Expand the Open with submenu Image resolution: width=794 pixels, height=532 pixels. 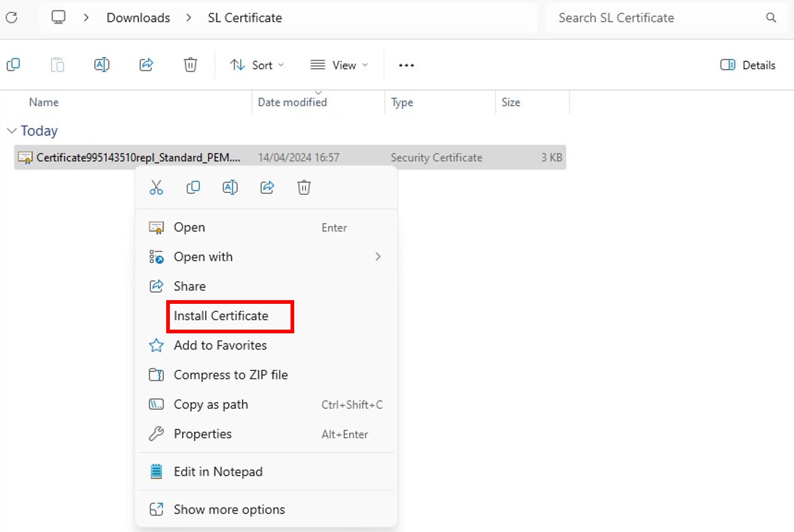click(x=203, y=256)
